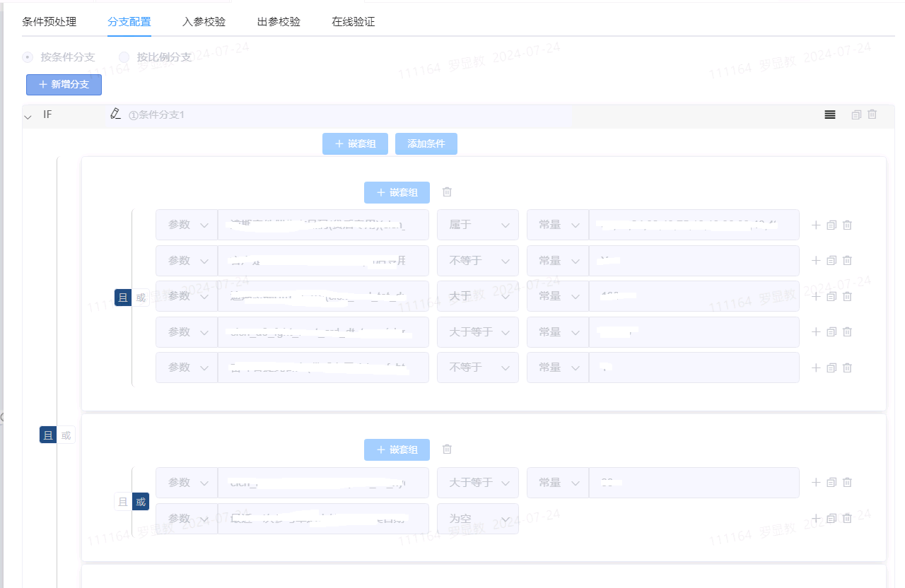
Task: Click 嵌套组 inside the two-condition group
Action: 397,449
